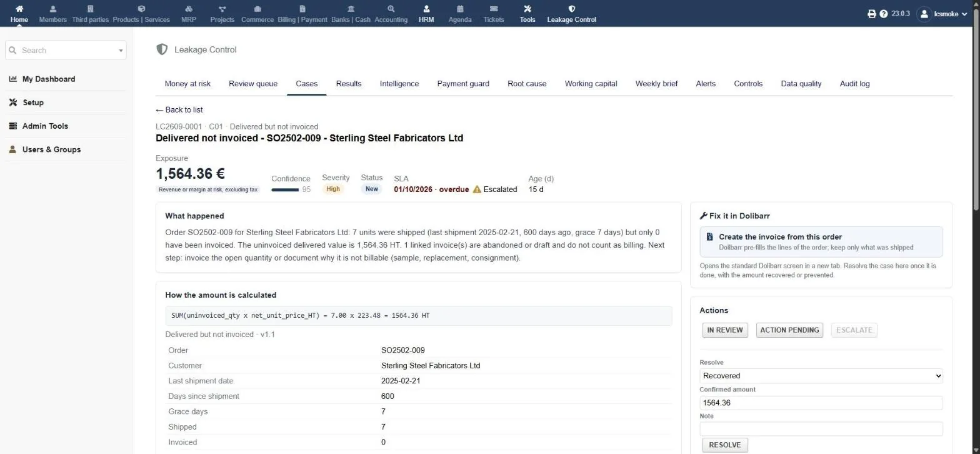Viewport: 980px width, 454px height.
Task: Click the 23.0.3 version label
Action: pyautogui.click(x=901, y=14)
